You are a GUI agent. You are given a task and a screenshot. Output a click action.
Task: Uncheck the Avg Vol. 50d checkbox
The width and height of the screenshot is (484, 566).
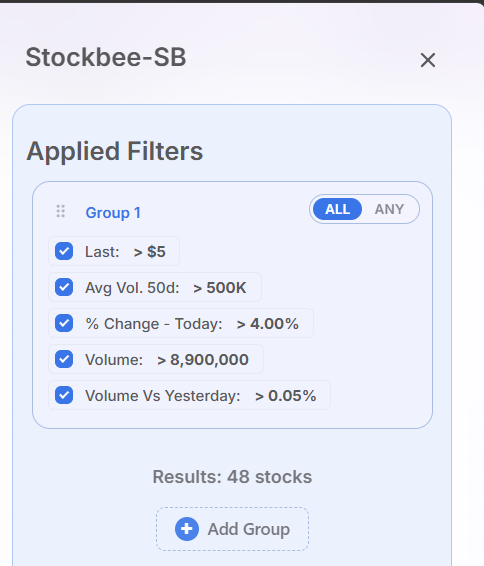[x=64, y=287]
